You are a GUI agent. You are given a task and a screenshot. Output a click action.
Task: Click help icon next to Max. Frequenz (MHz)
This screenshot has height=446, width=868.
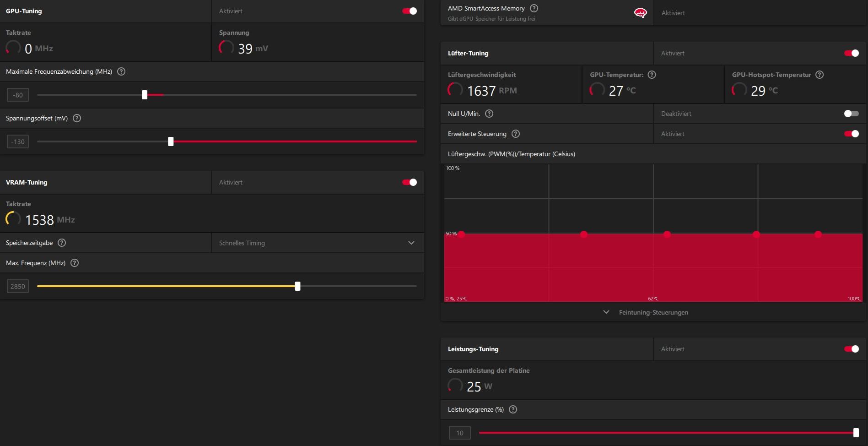tap(75, 263)
